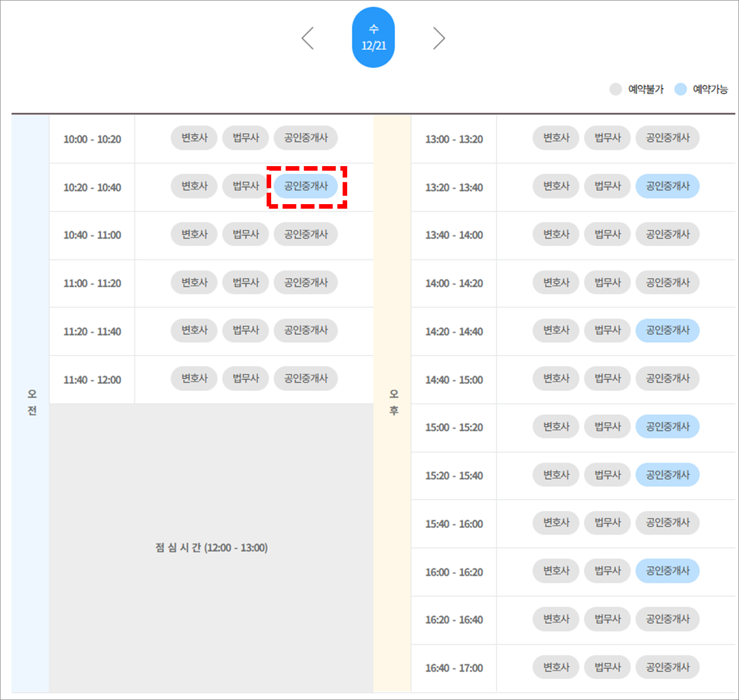
Task: Reserve 공인중개사 at 13:20-13:40
Action: 668,186
